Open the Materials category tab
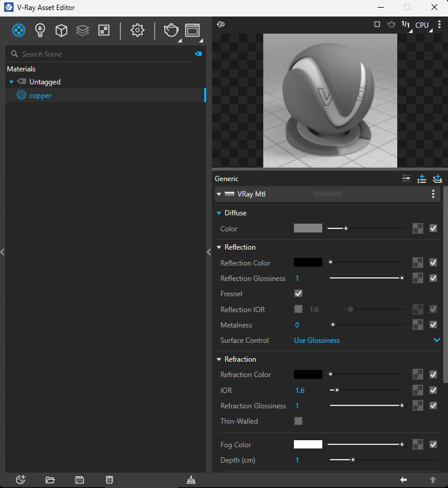 click(x=19, y=30)
